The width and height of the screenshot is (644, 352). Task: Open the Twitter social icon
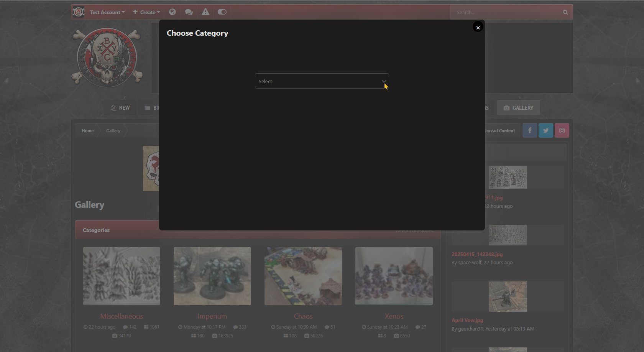pos(546,130)
